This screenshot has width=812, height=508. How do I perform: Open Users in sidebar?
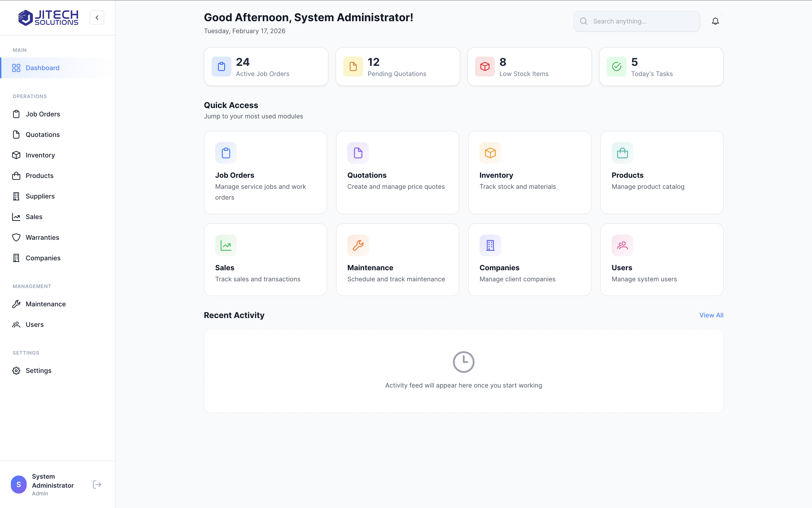pyautogui.click(x=58, y=325)
